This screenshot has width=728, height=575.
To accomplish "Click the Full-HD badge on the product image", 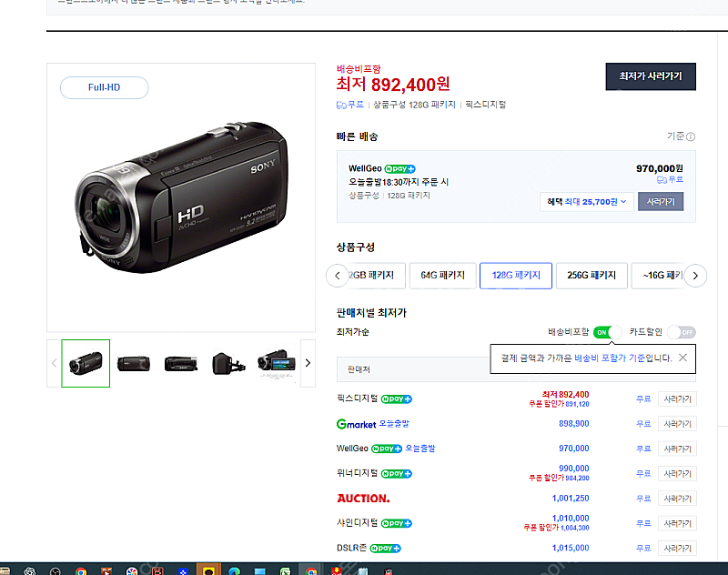I will [x=104, y=87].
